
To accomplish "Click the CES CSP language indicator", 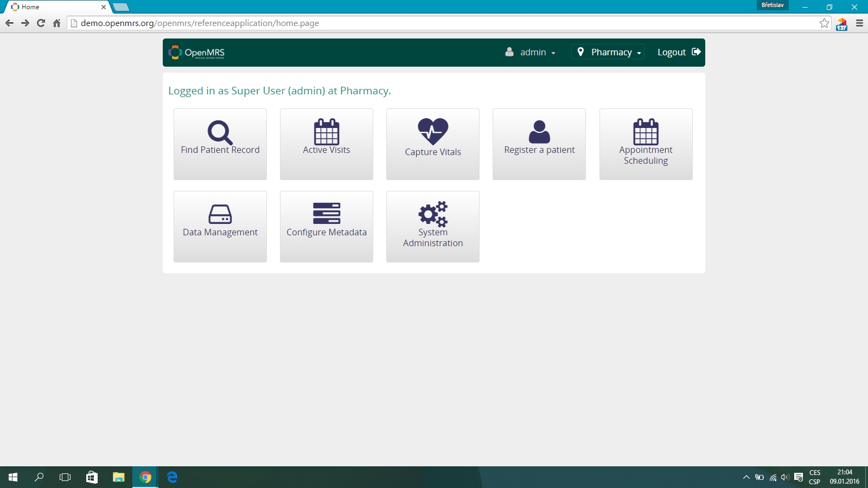I will [x=815, y=477].
